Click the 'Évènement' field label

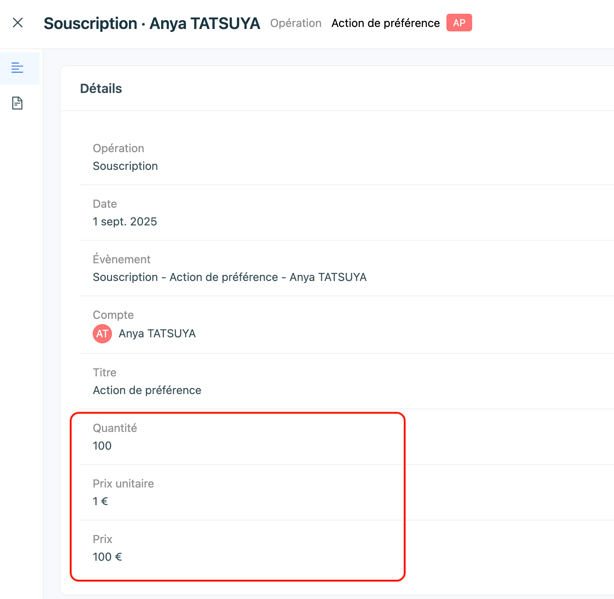(121, 259)
